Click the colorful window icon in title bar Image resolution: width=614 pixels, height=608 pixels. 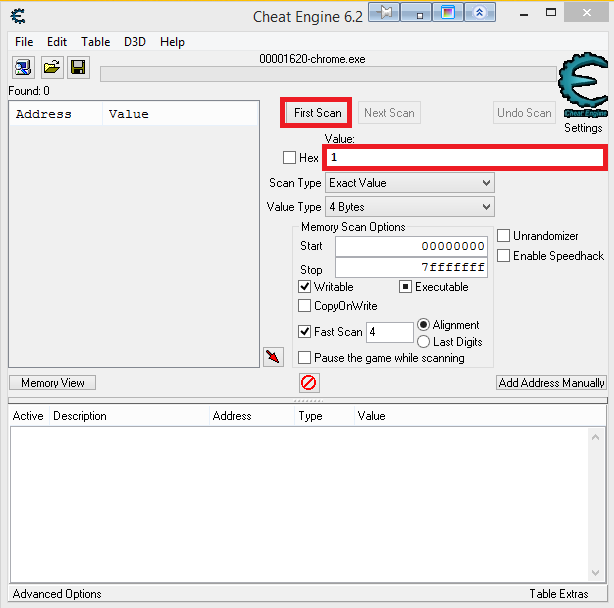[x=448, y=13]
